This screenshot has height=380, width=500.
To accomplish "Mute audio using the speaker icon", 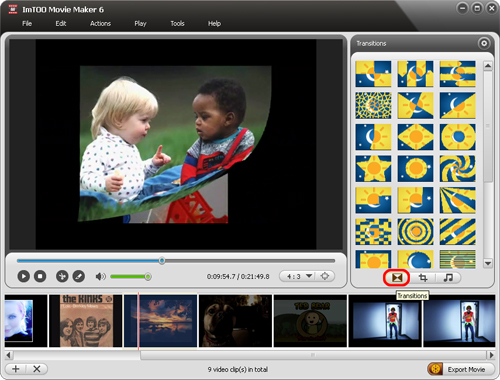I will click(x=100, y=276).
